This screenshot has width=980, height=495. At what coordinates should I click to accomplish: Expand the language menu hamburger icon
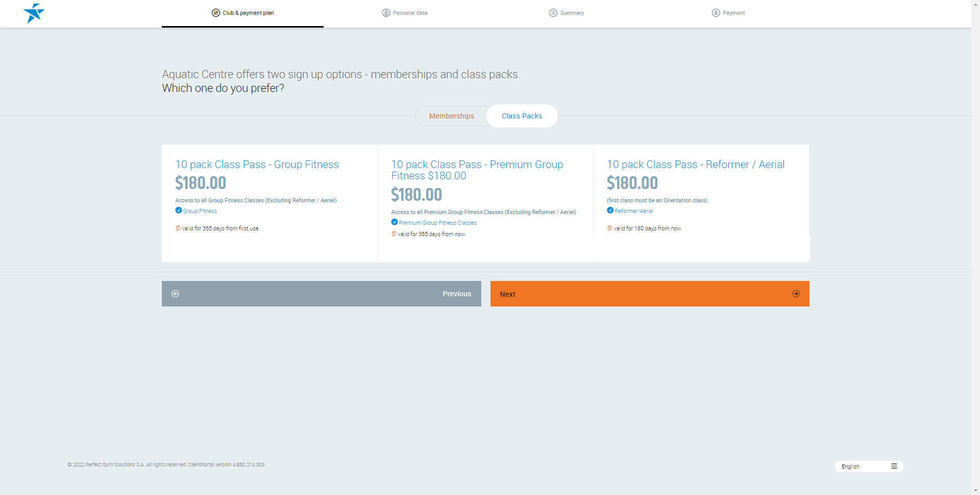(x=894, y=466)
